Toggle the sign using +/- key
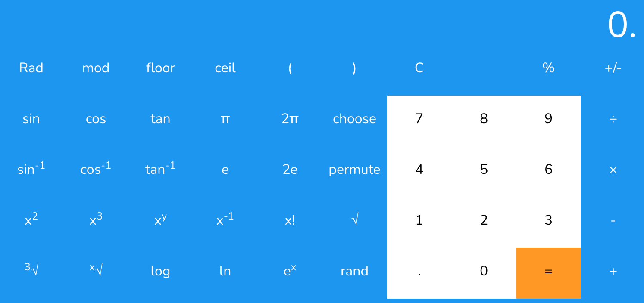 (614, 68)
